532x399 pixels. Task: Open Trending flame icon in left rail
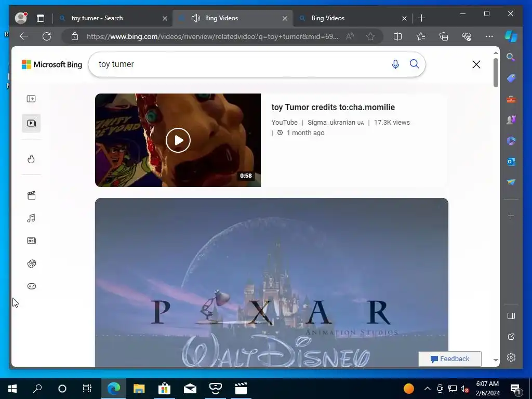click(x=31, y=159)
